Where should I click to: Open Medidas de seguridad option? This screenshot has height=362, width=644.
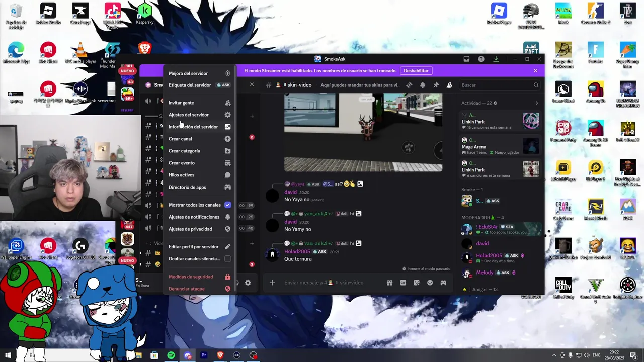(x=199, y=277)
